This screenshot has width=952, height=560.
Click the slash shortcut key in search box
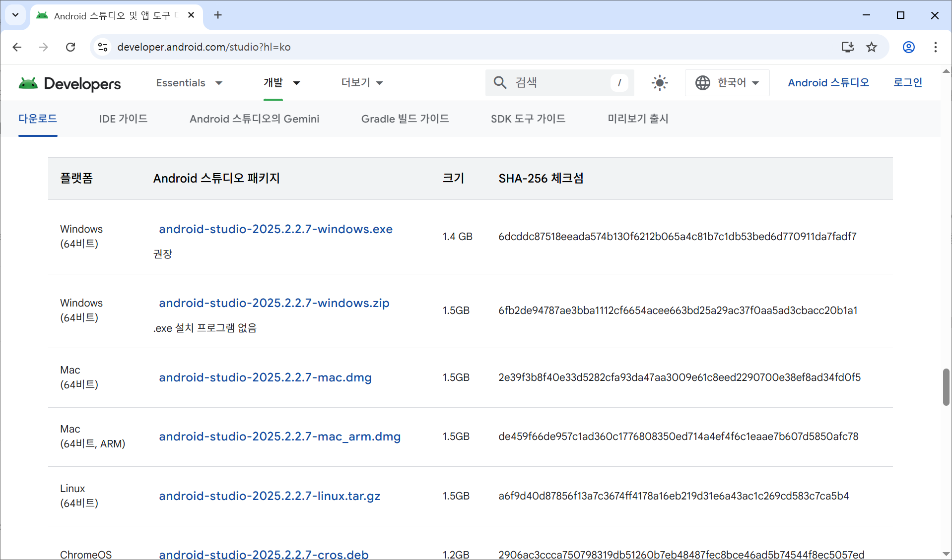(619, 82)
